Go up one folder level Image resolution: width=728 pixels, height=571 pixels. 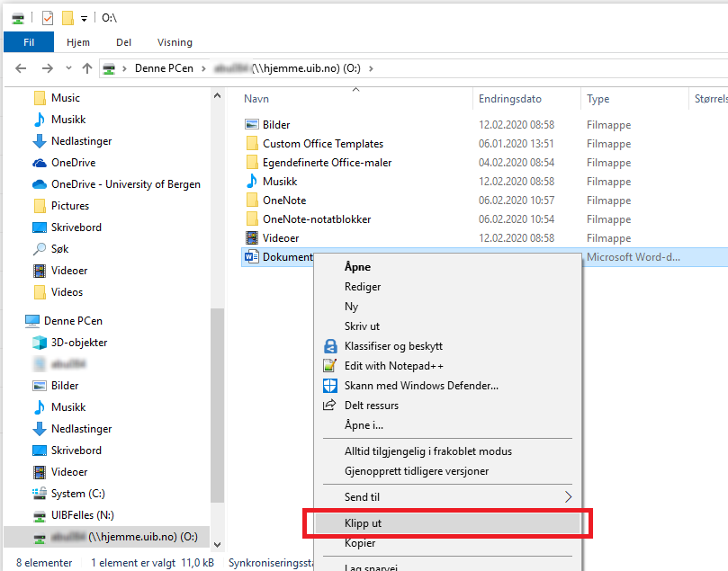click(x=86, y=68)
